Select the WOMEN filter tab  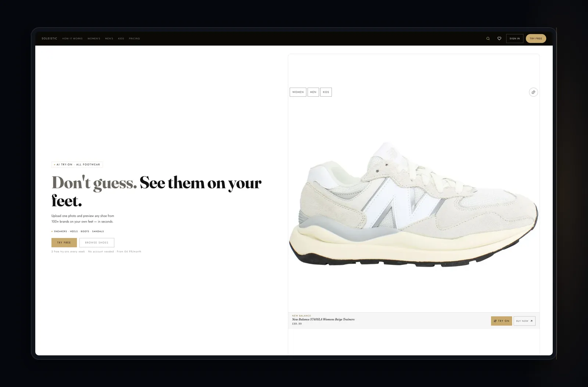(298, 92)
